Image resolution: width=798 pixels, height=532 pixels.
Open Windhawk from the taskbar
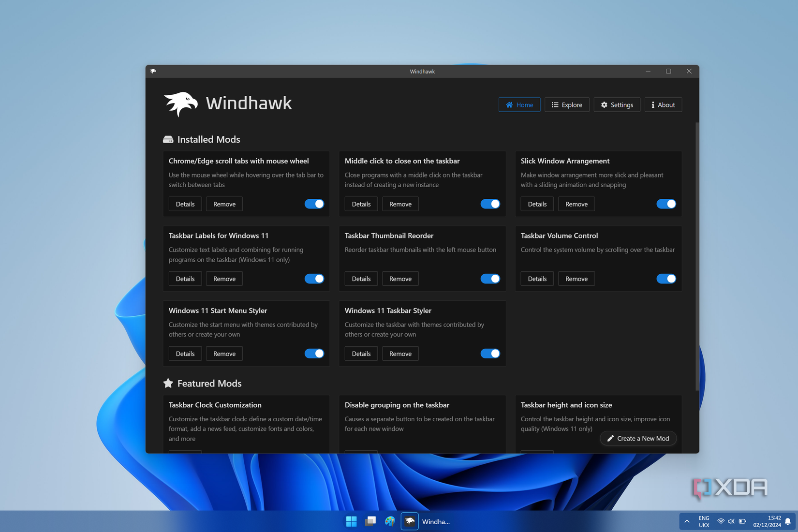pyautogui.click(x=409, y=521)
